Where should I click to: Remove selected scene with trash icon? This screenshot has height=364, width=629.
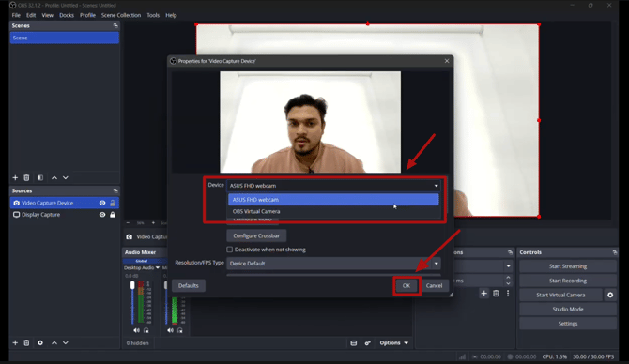click(x=26, y=177)
